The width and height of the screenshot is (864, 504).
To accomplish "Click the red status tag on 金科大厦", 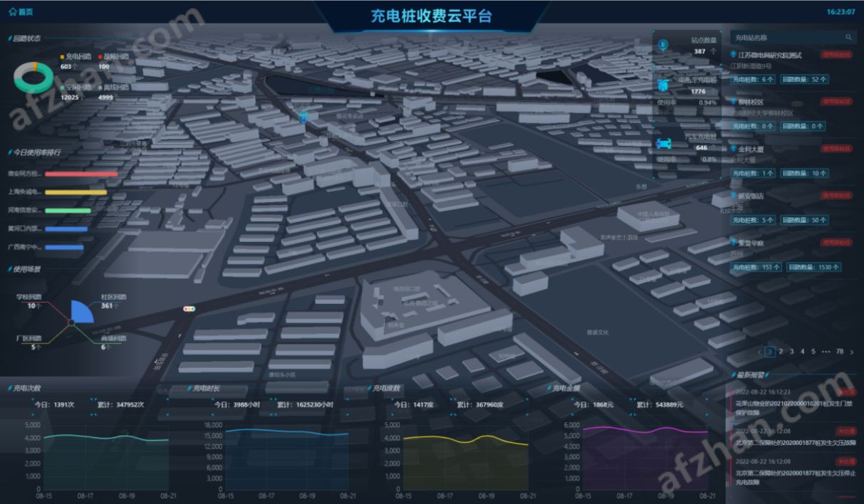I will click(836, 149).
